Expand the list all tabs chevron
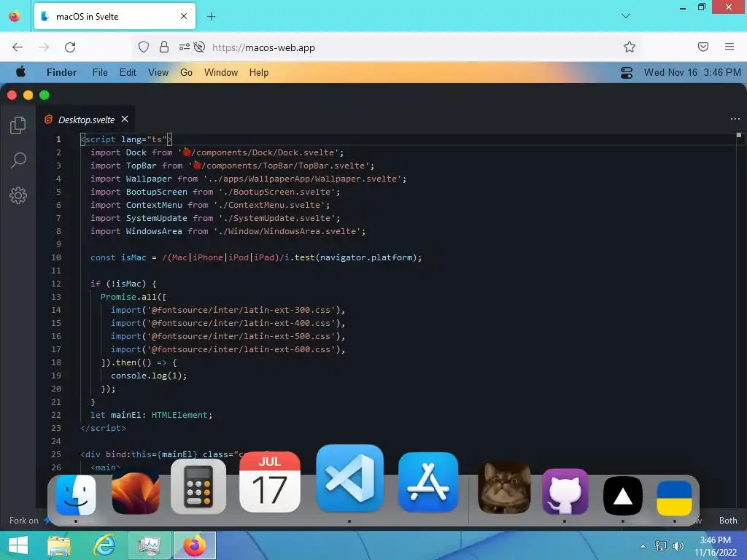The height and width of the screenshot is (560, 747). 626,16
